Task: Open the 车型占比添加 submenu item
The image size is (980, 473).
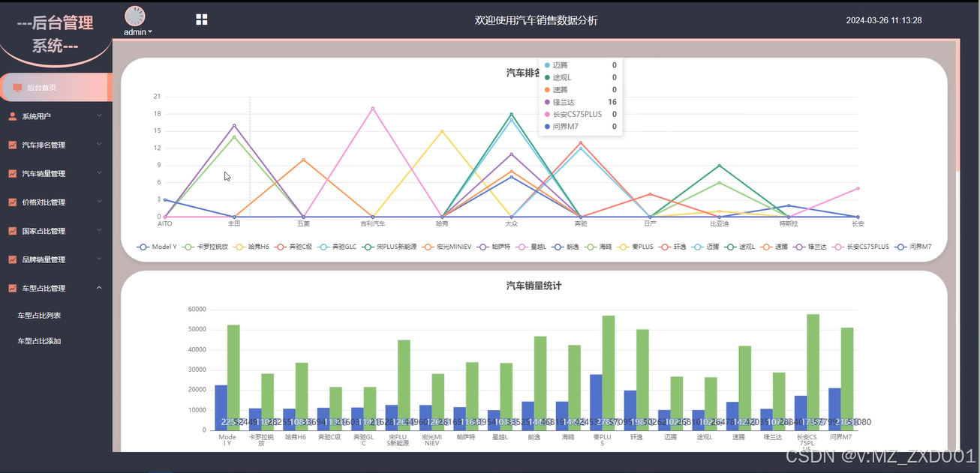Action: point(39,341)
